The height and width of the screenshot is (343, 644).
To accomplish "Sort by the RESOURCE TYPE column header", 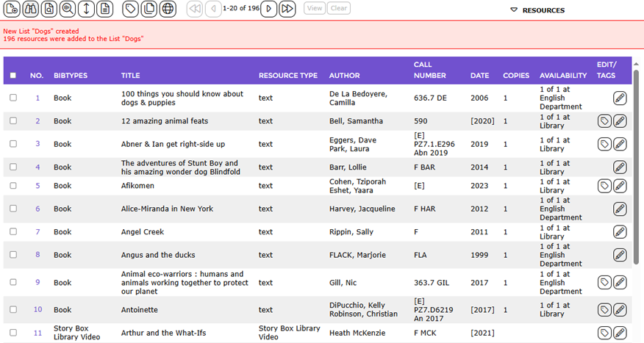I will [x=288, y=76].
